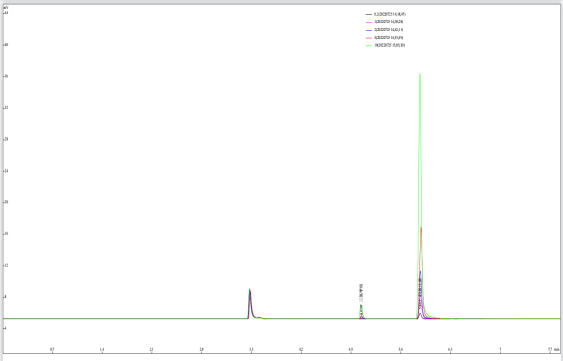
Task: Click the apex of the peak near 3.5 min
Action: click(250, 289)
